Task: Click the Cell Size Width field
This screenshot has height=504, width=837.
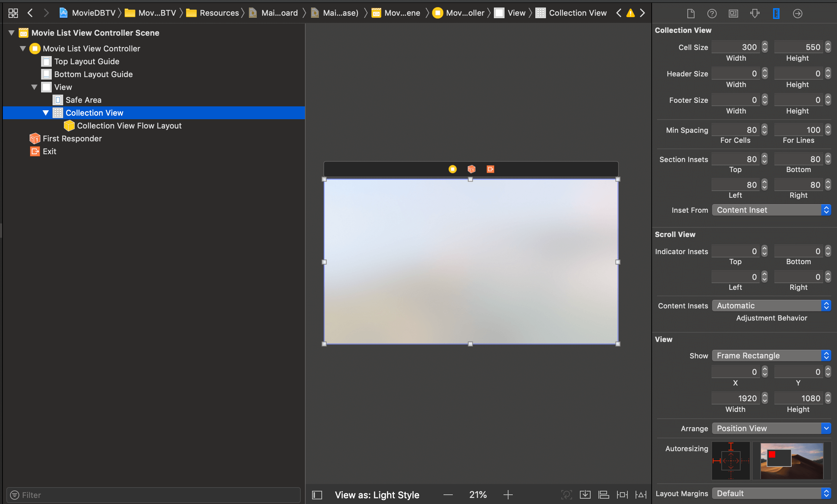Action: pos(736,47)
